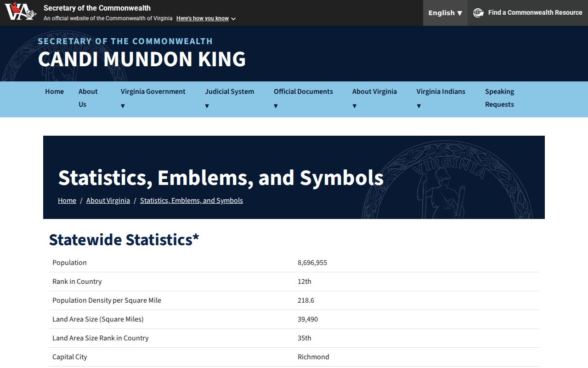Click Land Area Size (Square Miles) label
Image resolution: width=588 pixels, height=368 pixels.
pyautogui.click(x=98, y=319)
